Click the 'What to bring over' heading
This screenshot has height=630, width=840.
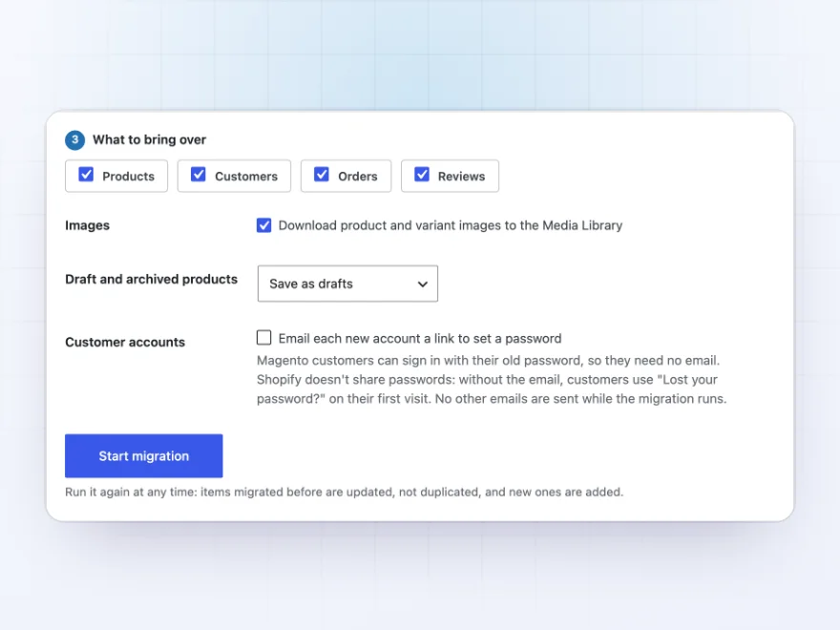(150, 139)
